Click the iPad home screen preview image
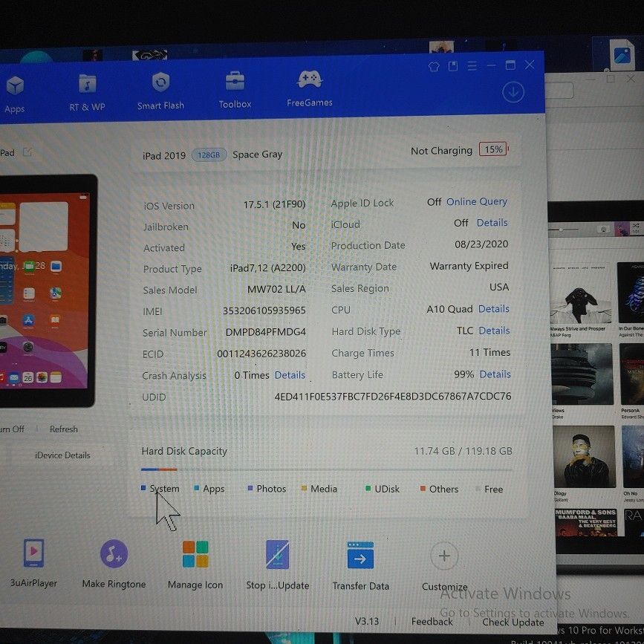This screenshot has width=644, height=644. coord(43,290)
